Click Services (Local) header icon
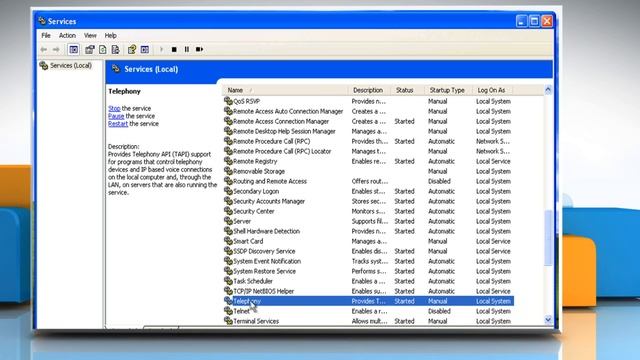 [116, 69]
